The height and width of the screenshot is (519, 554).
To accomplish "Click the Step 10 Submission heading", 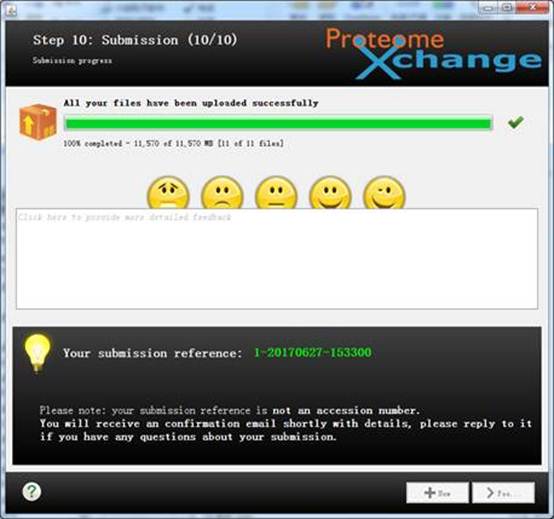I will [x=135, y=40].
